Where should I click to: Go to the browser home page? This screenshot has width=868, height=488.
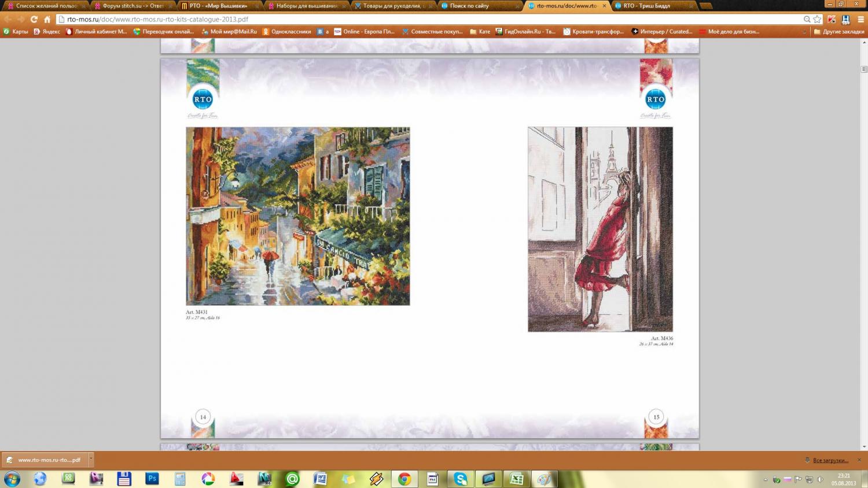click(x=47, y=19)
